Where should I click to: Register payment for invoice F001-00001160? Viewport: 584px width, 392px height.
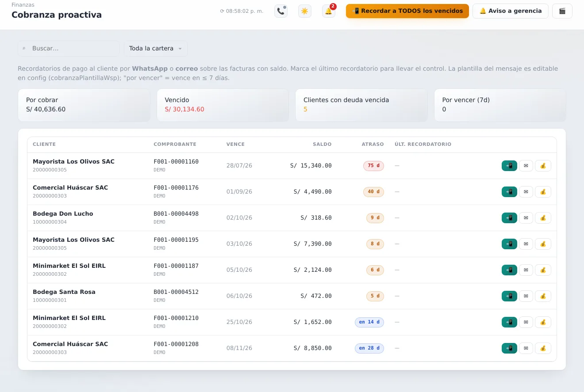click(x=543, y=166)
